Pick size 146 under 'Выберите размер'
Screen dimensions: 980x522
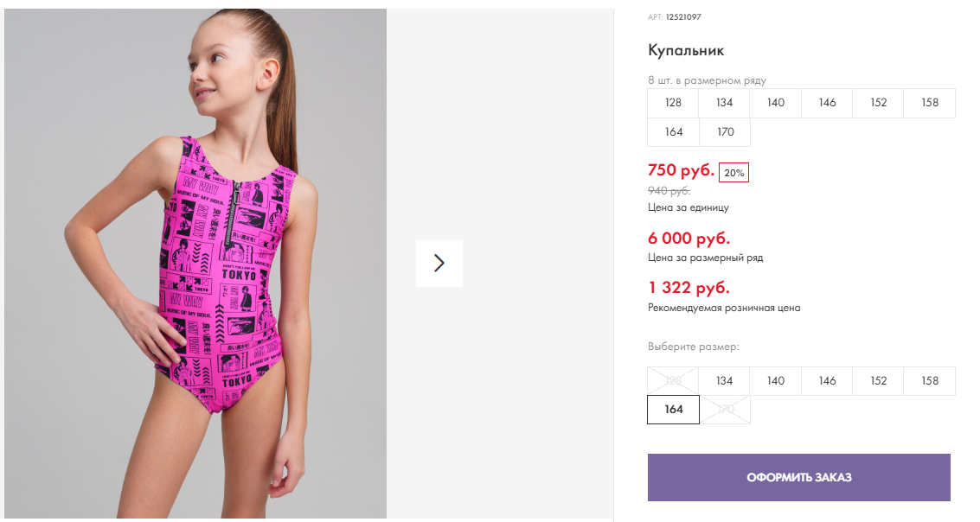tap(827, 381)
